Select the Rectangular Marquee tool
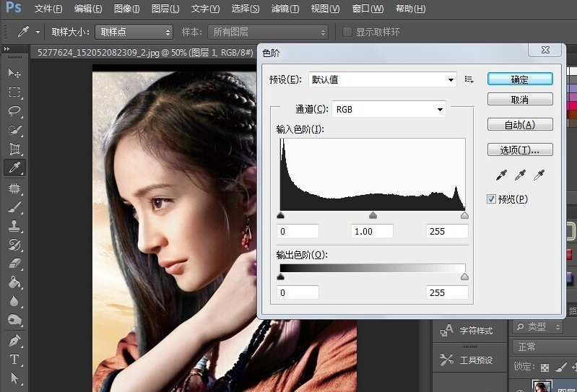 [14, 92]
